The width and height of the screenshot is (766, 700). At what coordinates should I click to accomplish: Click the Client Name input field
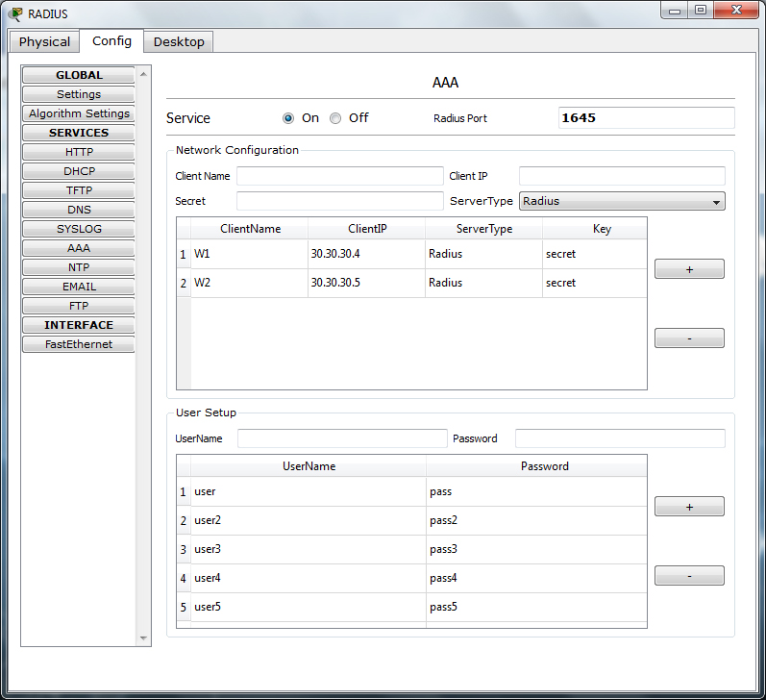coord(340,176)
